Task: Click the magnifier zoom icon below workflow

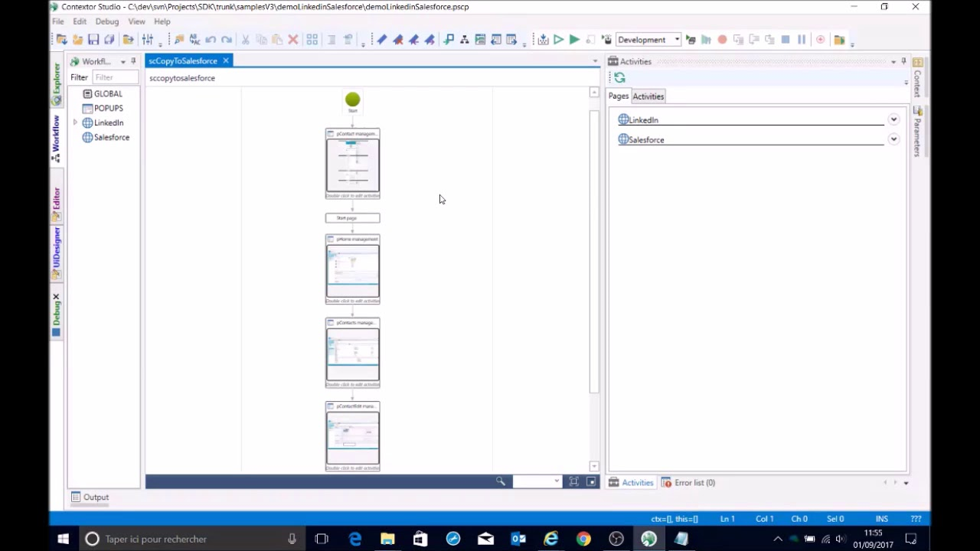Action: point(501,481)
